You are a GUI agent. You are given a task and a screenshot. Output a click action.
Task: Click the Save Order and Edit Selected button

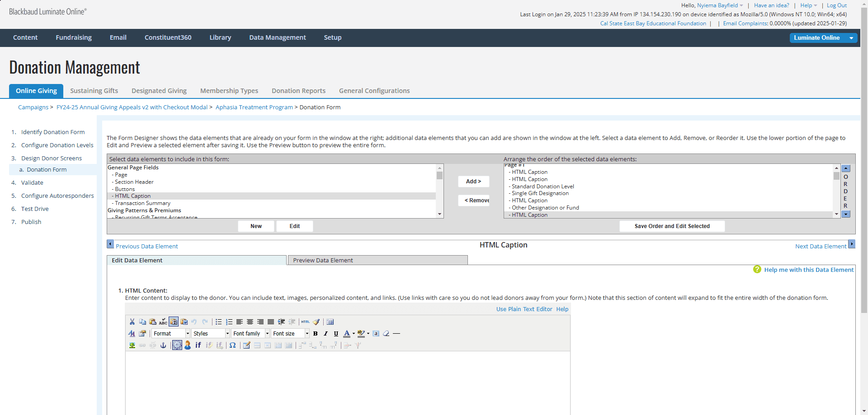(672, 226)
